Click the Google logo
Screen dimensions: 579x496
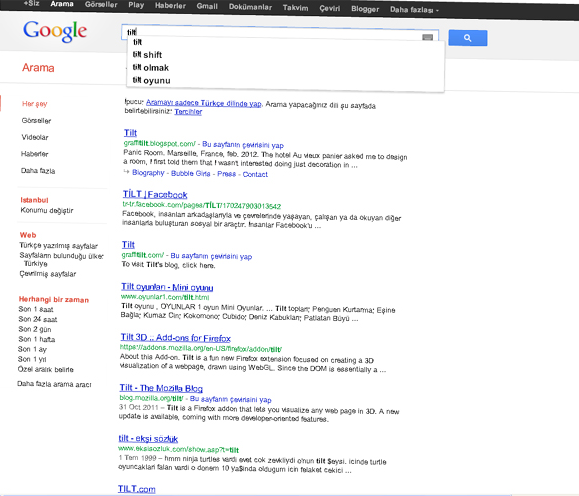click(x=55, y=31)
